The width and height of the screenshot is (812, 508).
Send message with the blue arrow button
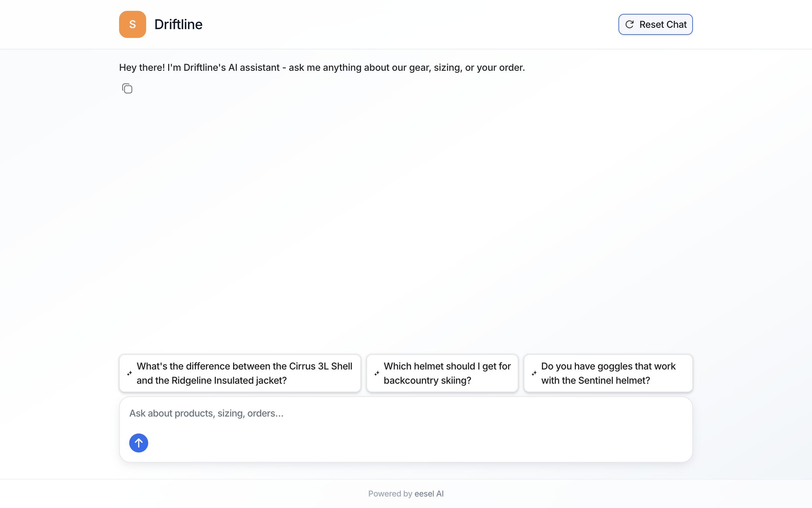[139, 443]
